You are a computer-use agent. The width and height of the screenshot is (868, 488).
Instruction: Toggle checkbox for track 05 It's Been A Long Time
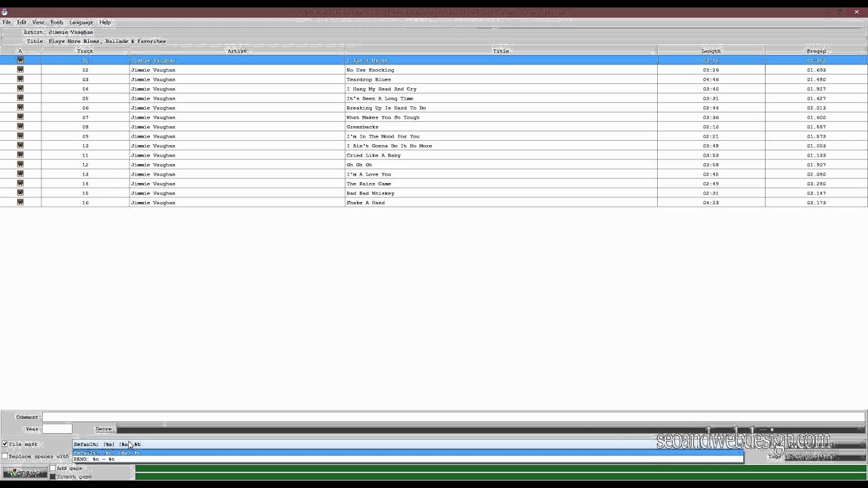[20, 98]
